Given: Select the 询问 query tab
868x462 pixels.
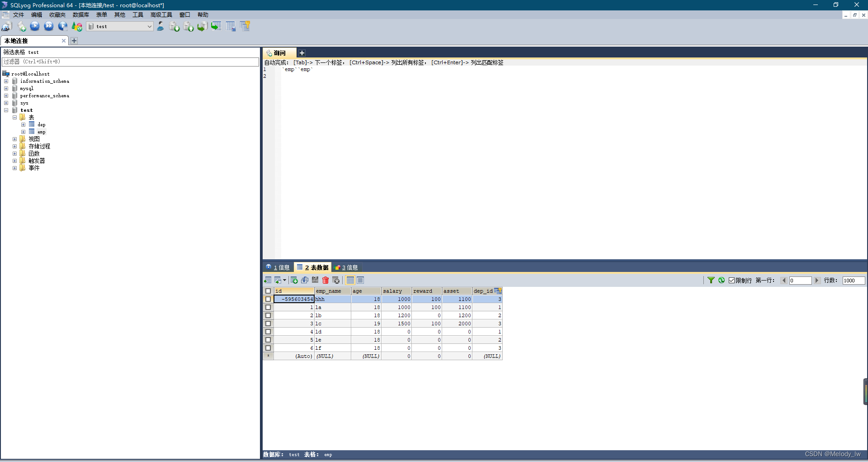Looking at the screenshot, I should pos(280,53).
